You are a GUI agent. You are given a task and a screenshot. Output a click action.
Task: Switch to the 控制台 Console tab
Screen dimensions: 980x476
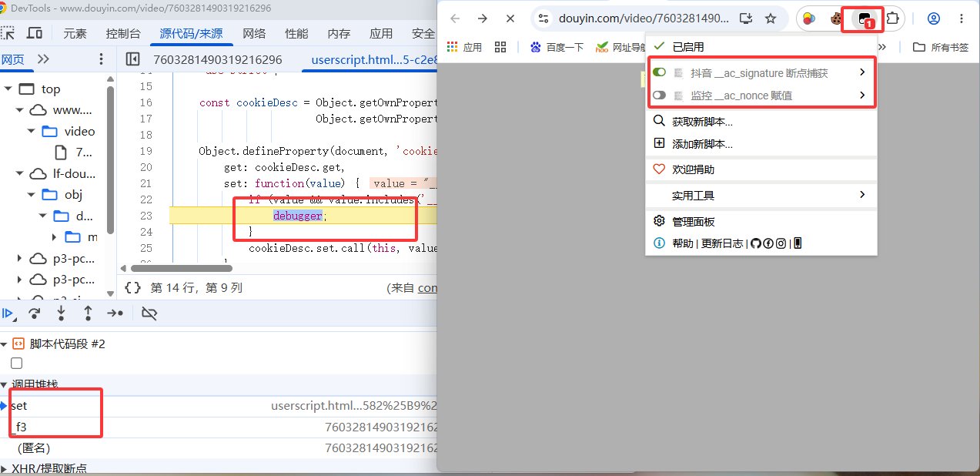tap(123, 33)
